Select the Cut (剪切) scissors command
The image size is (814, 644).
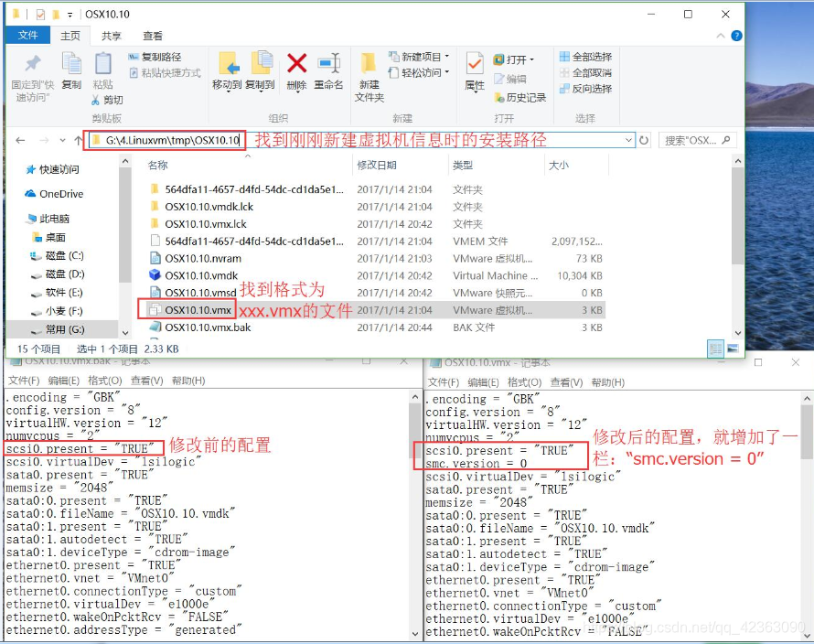point(107,100)
